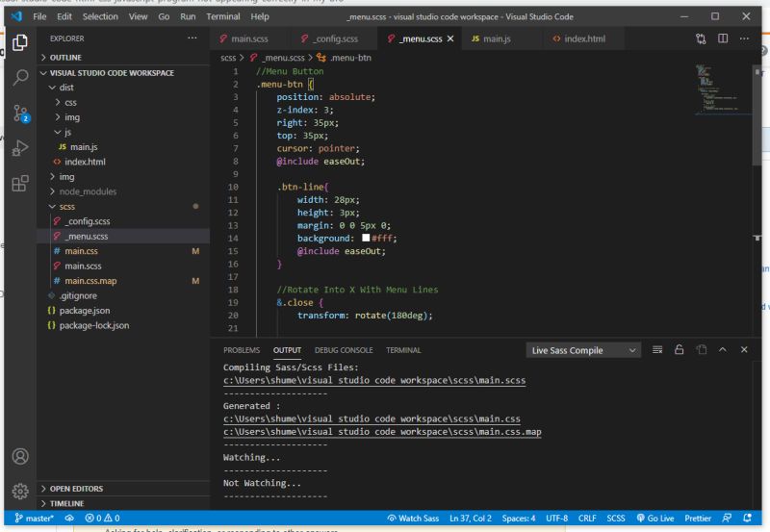This screenshot has height=532, width=770.
Task: Expand the OUTLINE section
Action: pyautogui.click(x=123, y=58)
